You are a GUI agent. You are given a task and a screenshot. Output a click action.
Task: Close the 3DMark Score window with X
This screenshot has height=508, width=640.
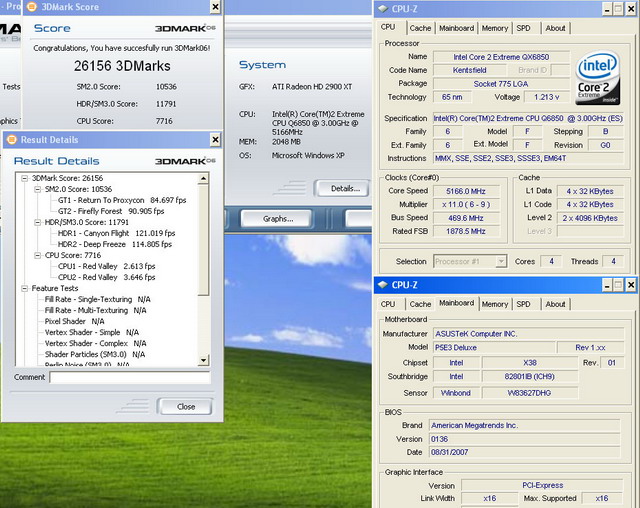point(214,7)
